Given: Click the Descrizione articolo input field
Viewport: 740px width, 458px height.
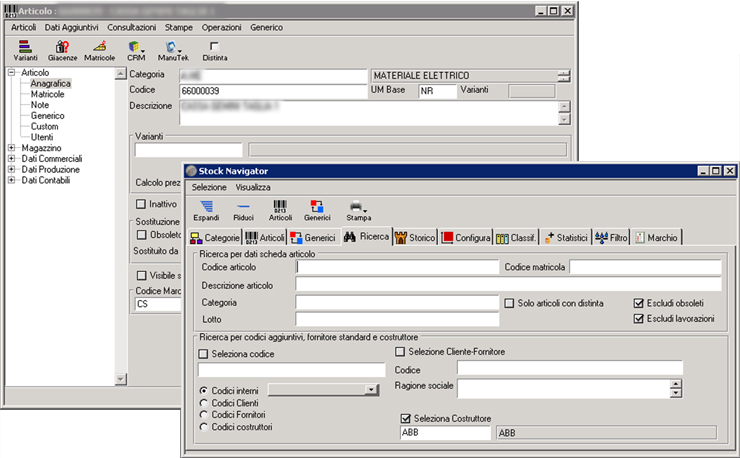Looking at the screenshot, I should [508, 285].
